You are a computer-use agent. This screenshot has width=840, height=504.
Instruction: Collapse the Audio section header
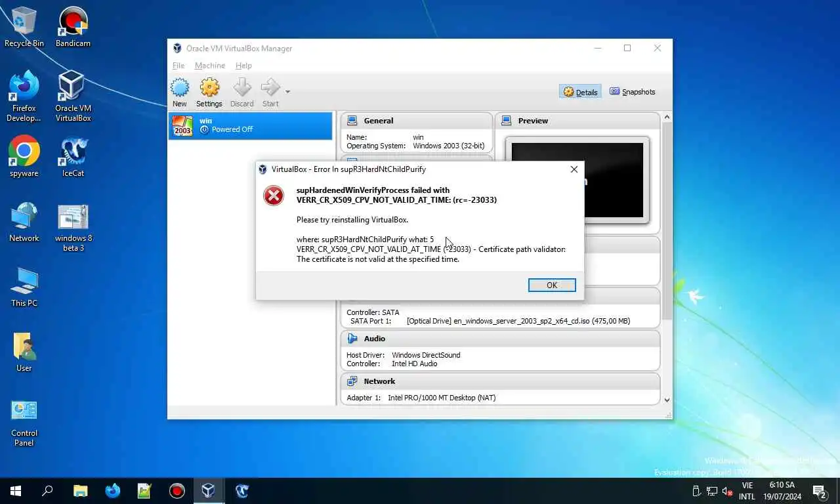[x=500, y=339]
